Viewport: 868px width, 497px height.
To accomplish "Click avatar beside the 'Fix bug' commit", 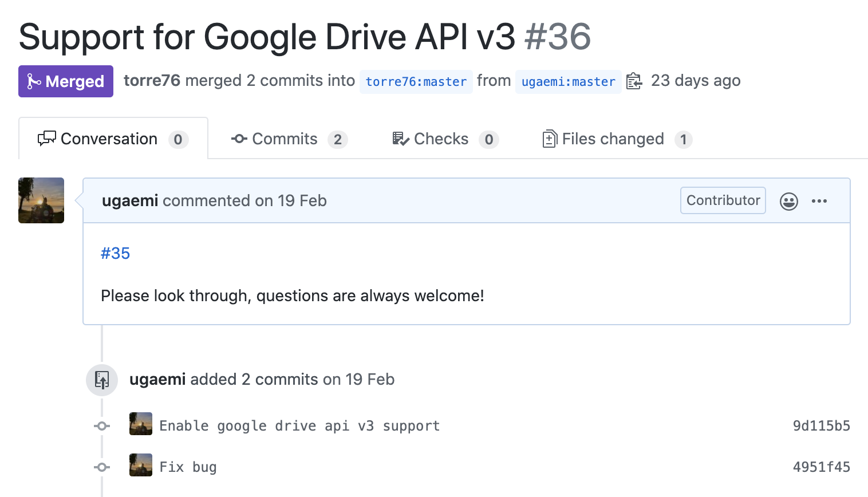I will [141, 465].
